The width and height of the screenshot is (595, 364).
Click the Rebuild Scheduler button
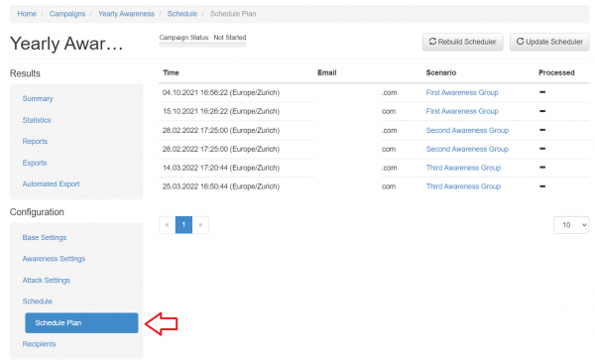[462, 42]
